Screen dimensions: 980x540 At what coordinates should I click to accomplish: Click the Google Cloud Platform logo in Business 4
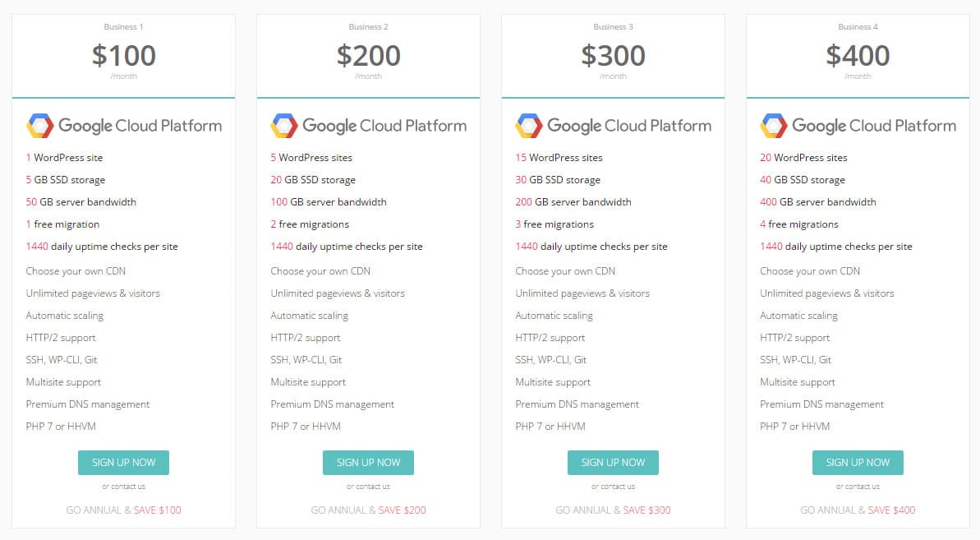[x=858, y=126]
